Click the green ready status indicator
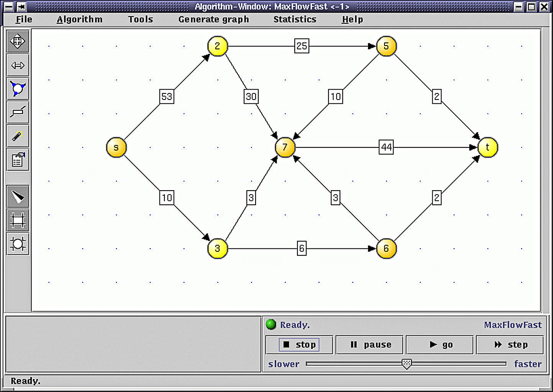 271,325
